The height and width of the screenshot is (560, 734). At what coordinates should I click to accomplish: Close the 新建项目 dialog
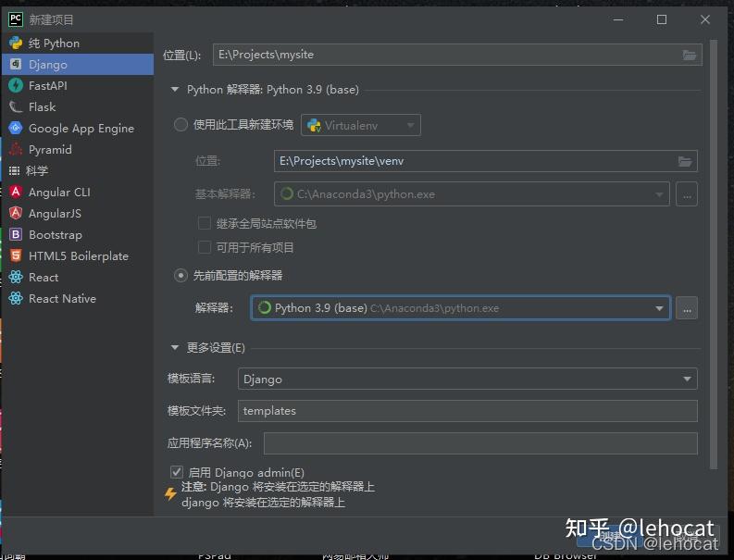(705, 19)
